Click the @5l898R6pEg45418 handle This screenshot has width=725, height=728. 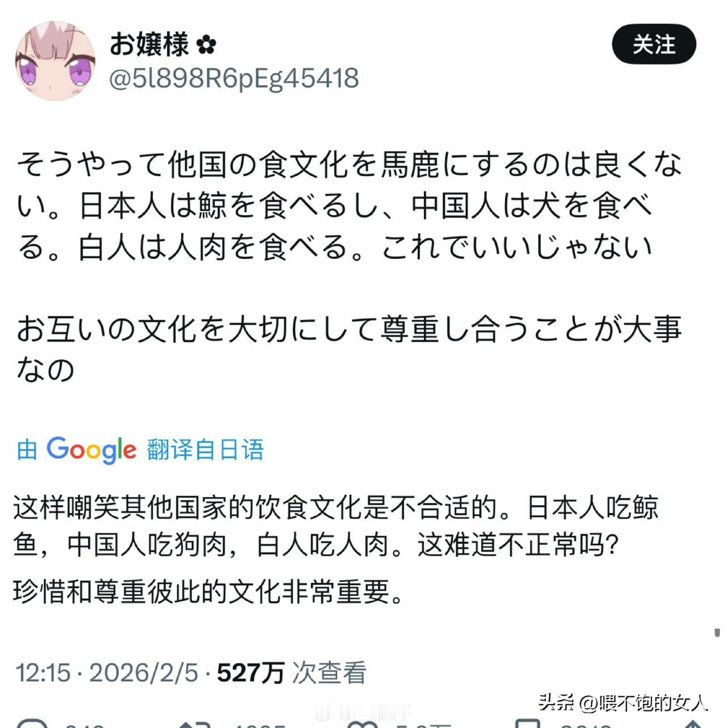tap(234, 78)
